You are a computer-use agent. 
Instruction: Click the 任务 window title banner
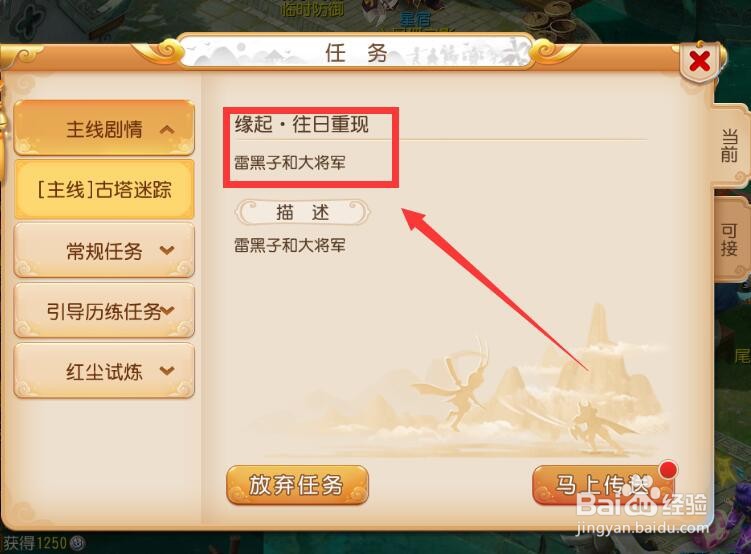coord(355,52)
